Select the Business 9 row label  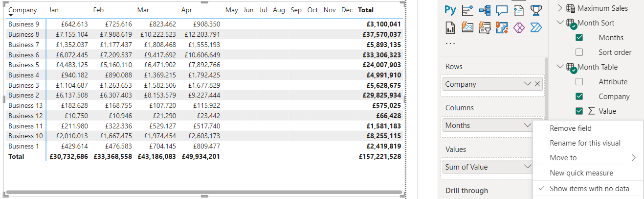[24, 24]
